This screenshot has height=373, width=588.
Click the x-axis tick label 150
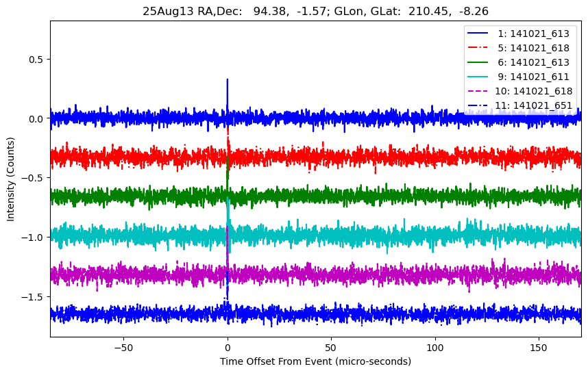pyautogui.click(x=539, y=348)
